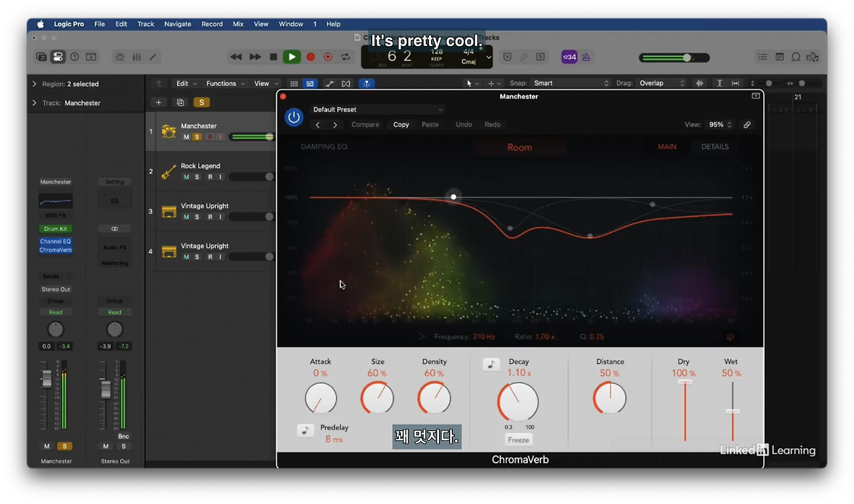Open the Window menu
Viewport: 854px width, 504px height.
tap(291, 24)
